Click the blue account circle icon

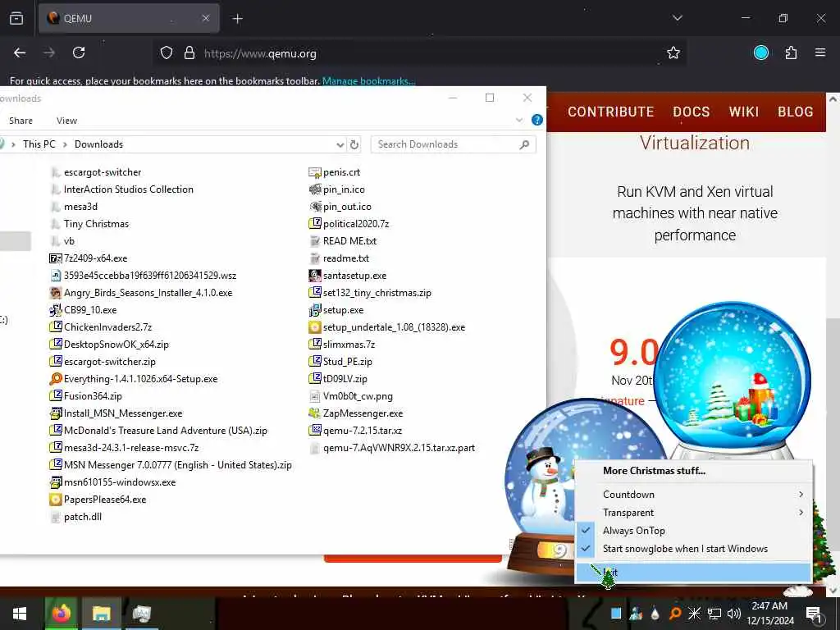(760, 52)
